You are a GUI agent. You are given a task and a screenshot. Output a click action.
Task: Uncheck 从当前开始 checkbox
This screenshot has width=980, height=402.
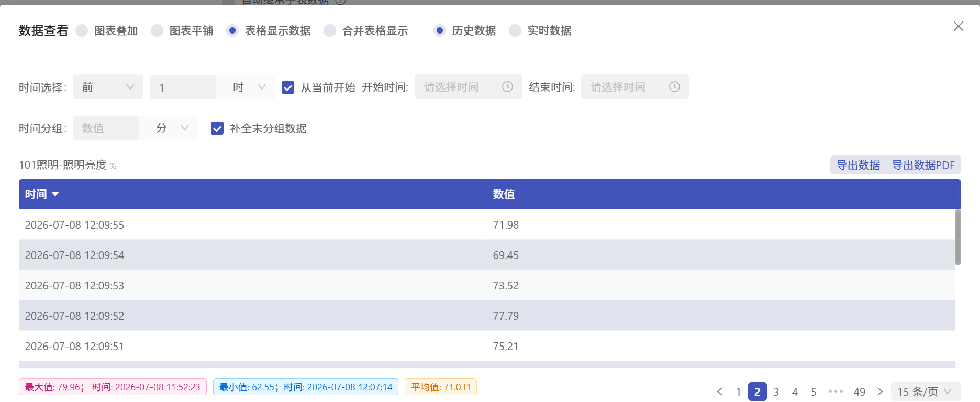click(288, 87)
